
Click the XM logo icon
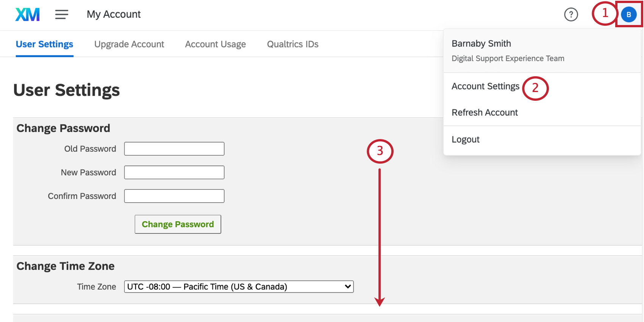coord(27,14)
